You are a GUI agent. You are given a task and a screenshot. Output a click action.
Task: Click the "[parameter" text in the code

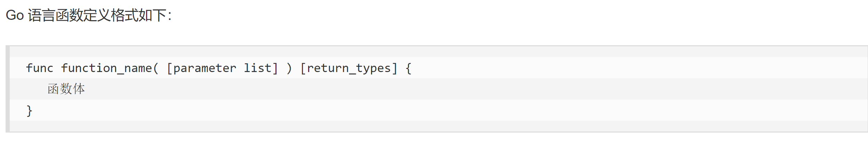pyautogui.click(x=201, y=68)
